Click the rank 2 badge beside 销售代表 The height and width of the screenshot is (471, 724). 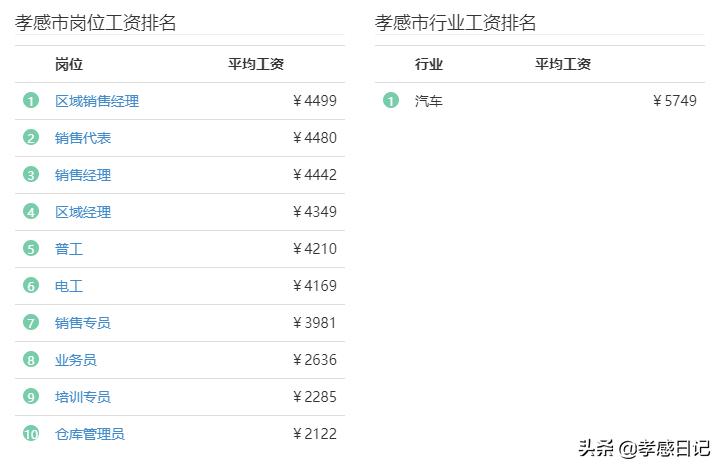click(x=31, y=138)
